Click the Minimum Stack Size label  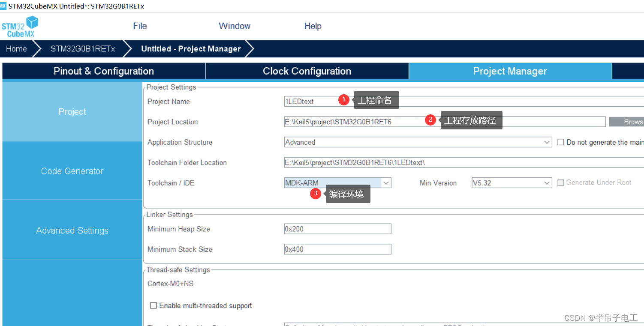[180, 249]
